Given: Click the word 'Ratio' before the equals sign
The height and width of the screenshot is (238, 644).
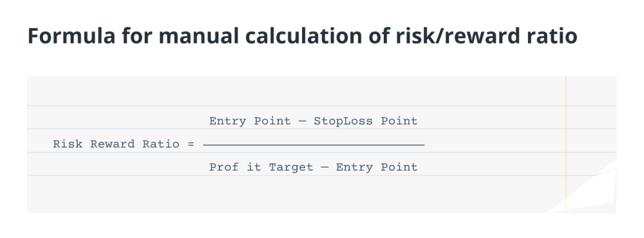Looking at the screenshot, I should [160, 144].
